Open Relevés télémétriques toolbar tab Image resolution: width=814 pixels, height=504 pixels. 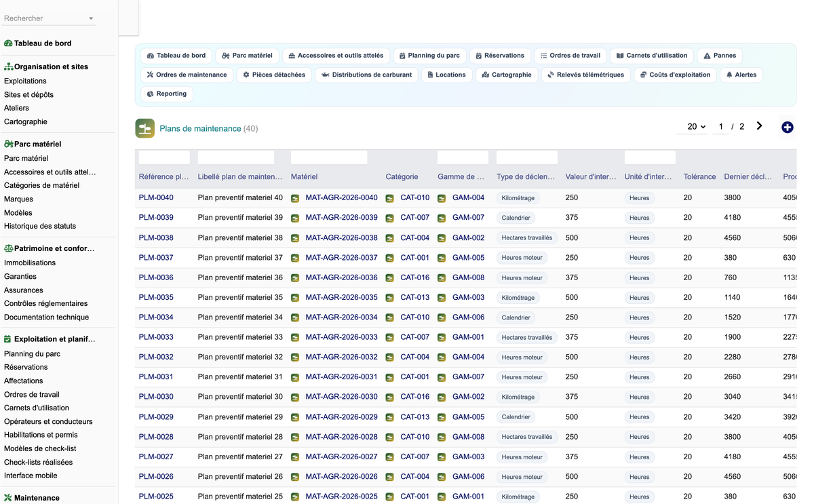[586, 75]
